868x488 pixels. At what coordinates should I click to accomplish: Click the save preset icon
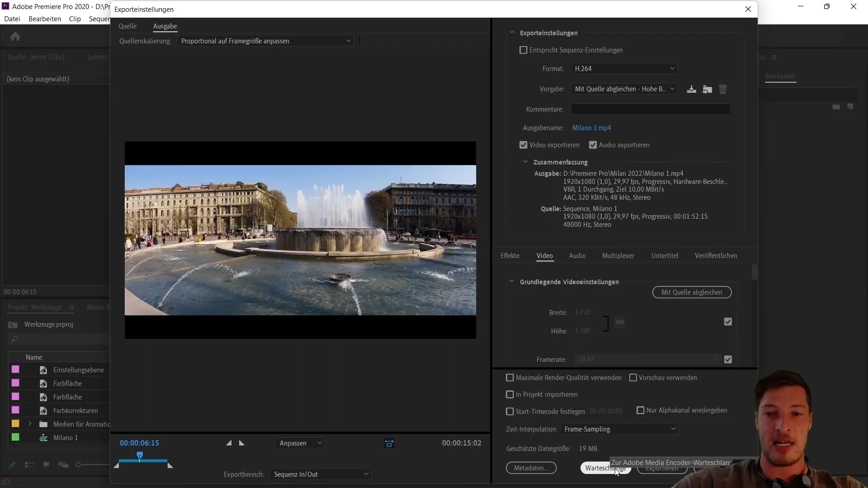691,89
